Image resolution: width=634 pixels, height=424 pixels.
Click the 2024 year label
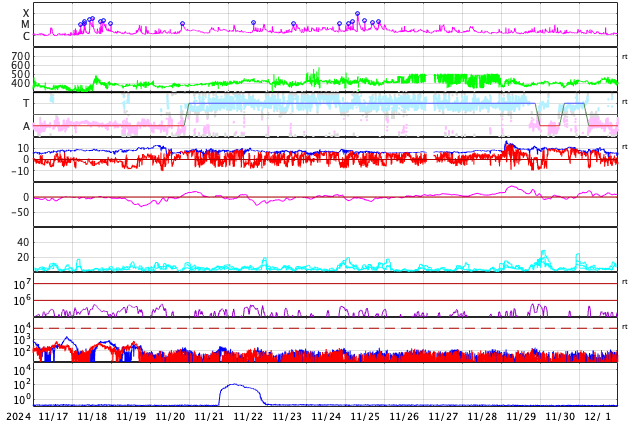19,416
